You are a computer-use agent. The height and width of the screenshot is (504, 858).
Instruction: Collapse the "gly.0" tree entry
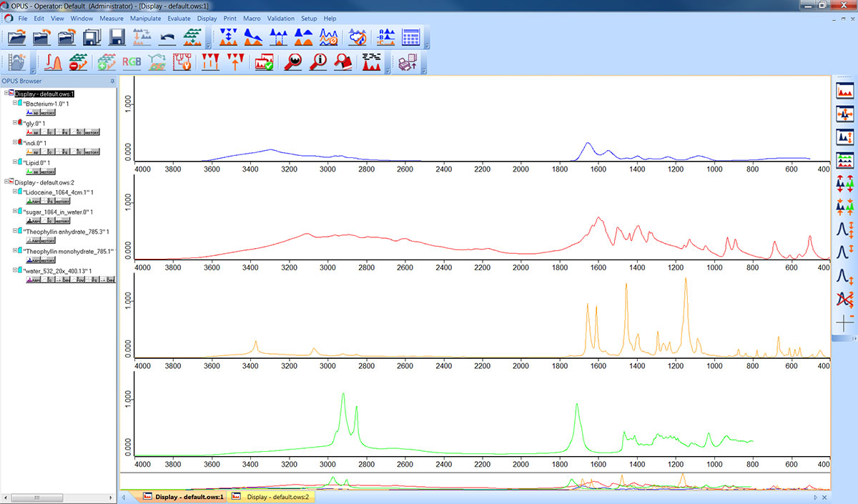tap(14, 123)
